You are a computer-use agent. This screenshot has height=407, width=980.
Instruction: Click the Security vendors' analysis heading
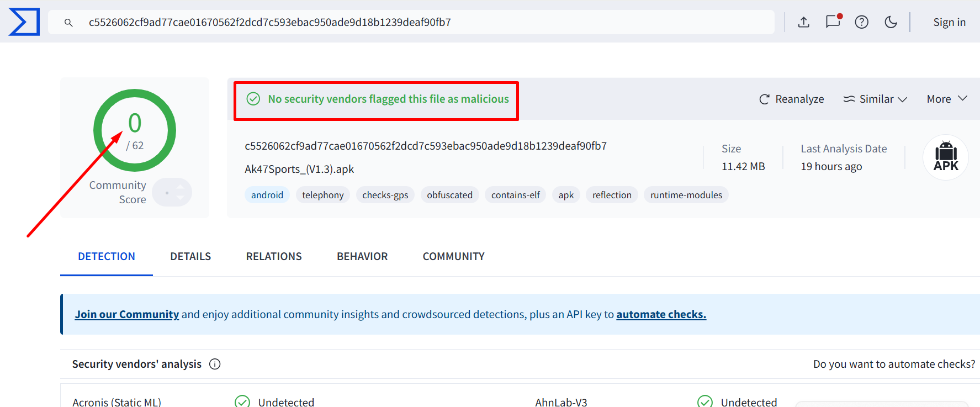(x=137, y=364)
